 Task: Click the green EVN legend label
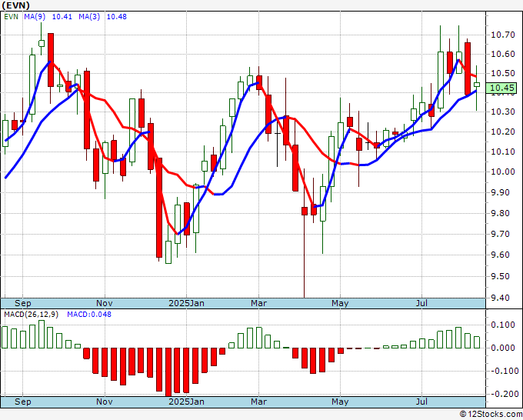(x=11, y=17)
